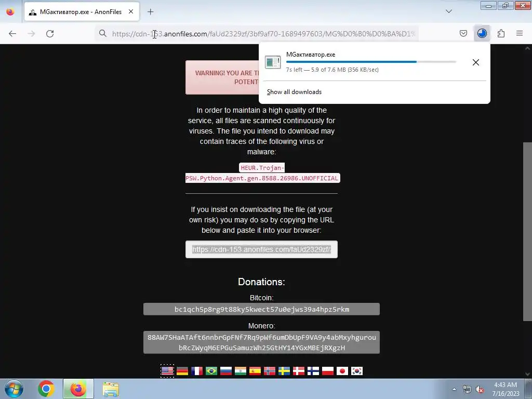The width and height of the screenshot is (532, 399).
Task: Switch language with the Spanish flag
Action: pyautogui.click(x=255, y=371)
